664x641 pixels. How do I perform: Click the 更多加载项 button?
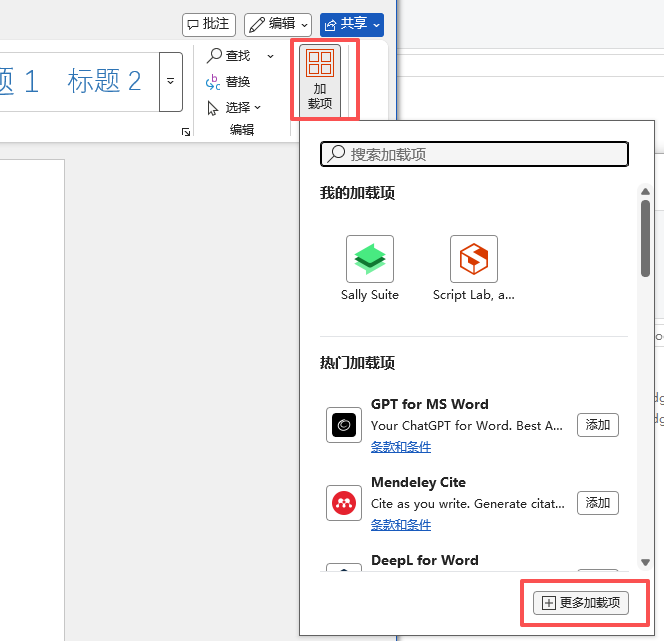coord(581,602)
